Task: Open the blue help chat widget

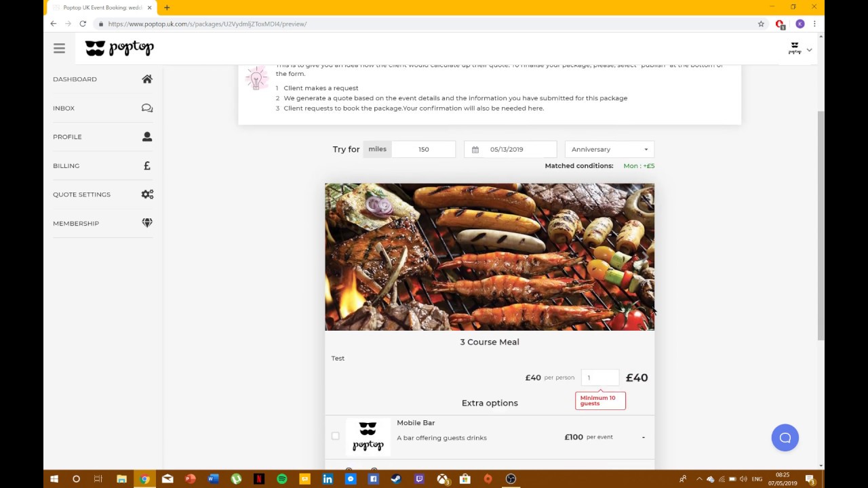Action: 785,437
